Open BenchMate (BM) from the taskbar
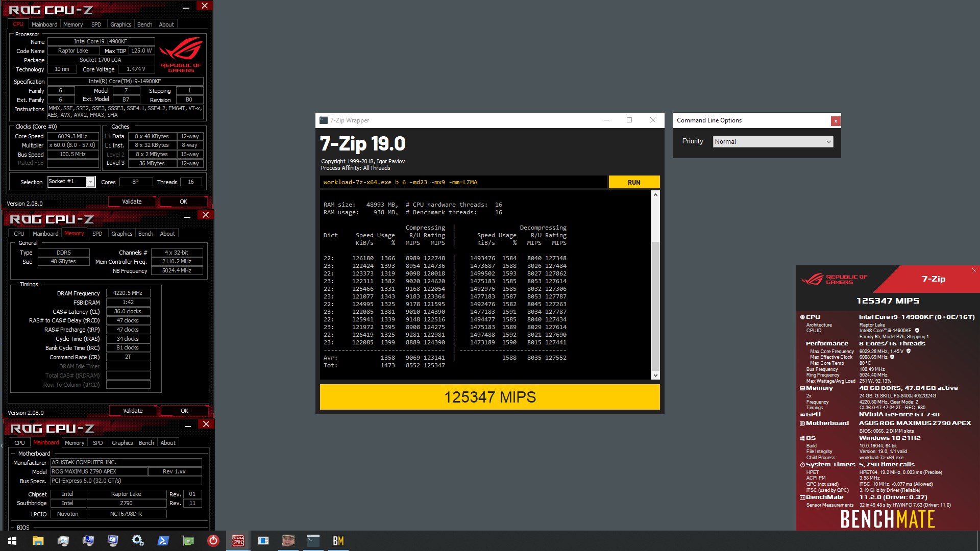 point(338,541)
